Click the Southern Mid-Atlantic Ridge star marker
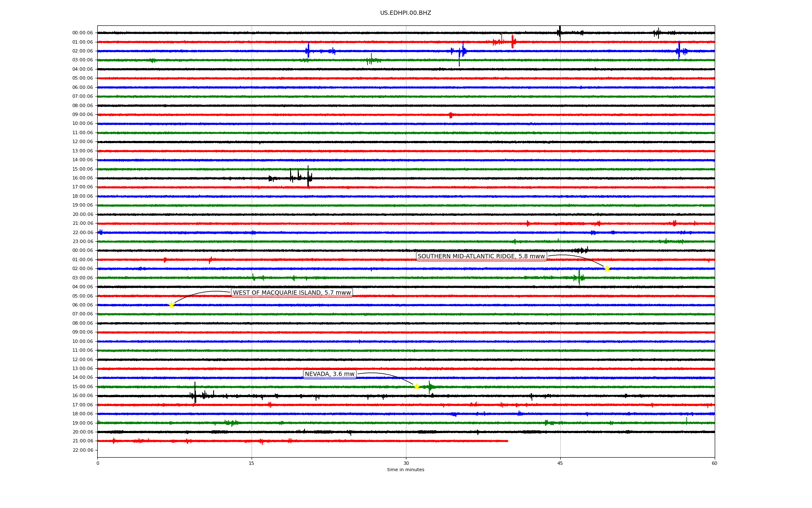 607,268
